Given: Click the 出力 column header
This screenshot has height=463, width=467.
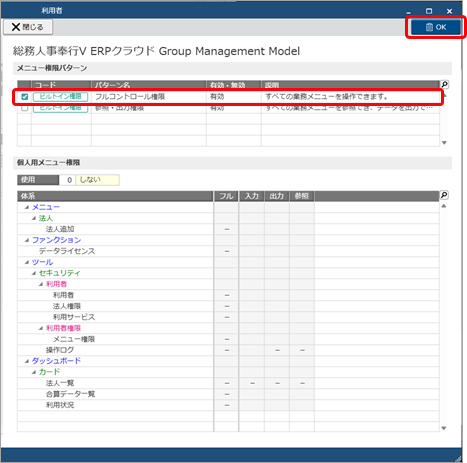Looking at the screenshot, I should (277, 196).
